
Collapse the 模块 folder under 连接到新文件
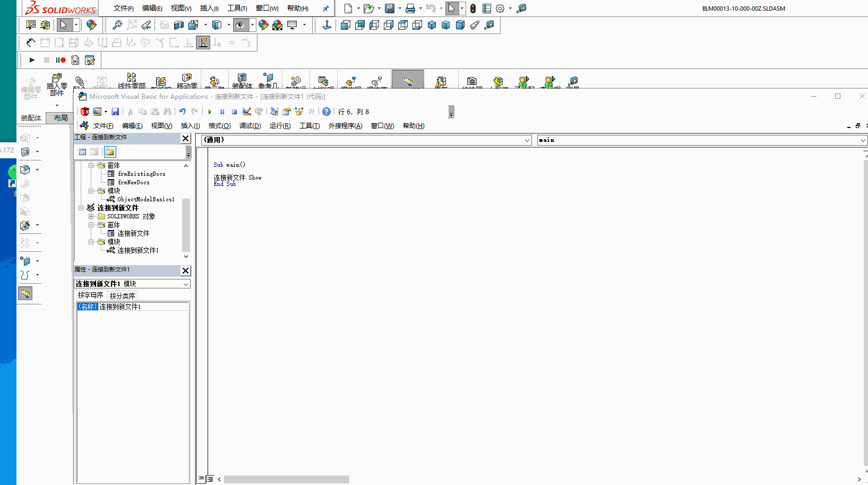[91, 242]
